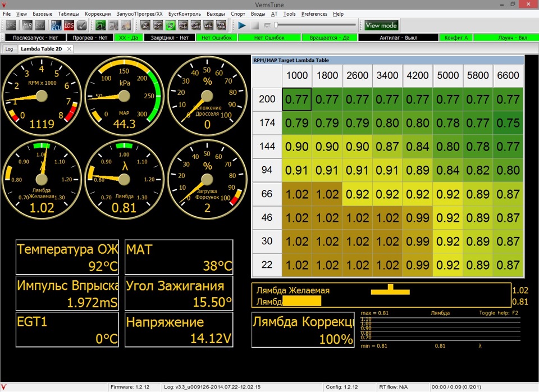The width and height of the screenshot is (539, 392).
Task: Switch to the Log tab
Action: (x=9, y=49)
